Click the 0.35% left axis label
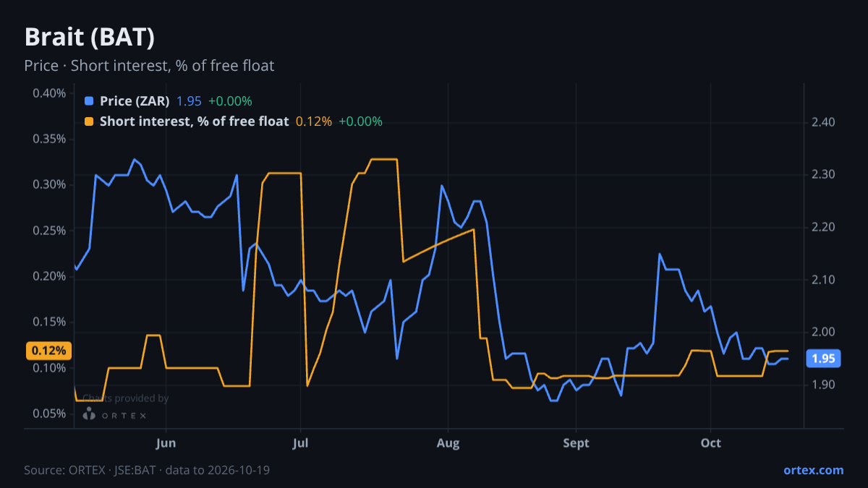This screenshot has height=488, width=868. tap(49, 139)
